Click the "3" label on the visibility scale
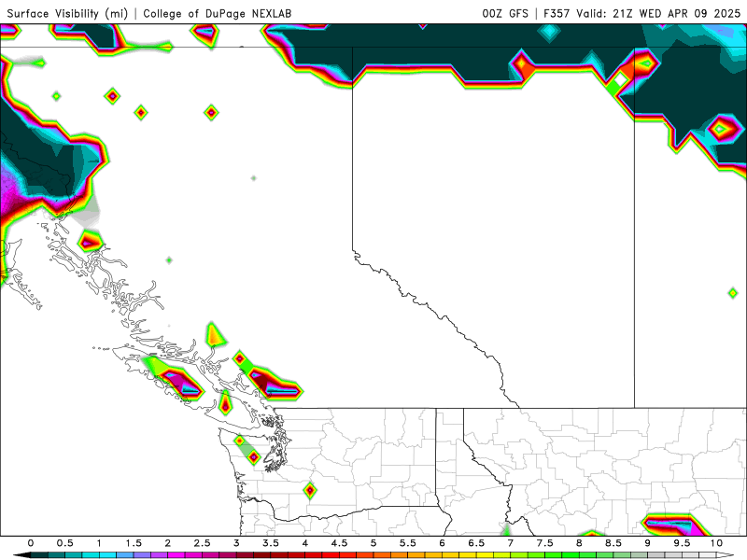This screenshot has height=560, width=747. [x=236, y=543]
